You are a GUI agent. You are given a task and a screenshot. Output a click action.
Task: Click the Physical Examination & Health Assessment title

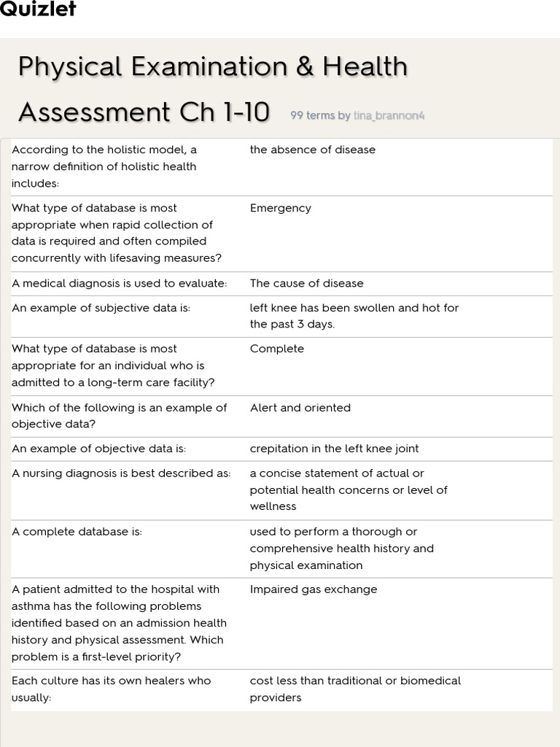(212, 89)
